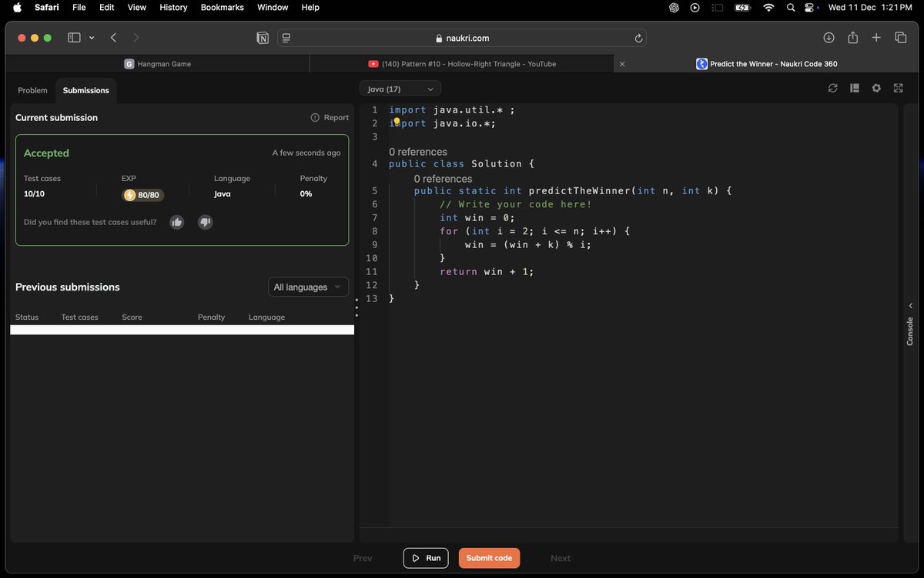This screenshot has width=924, height=578.
Task: Switch to the Problem tab
Action: pyautogui.click(x=32, y=90)
